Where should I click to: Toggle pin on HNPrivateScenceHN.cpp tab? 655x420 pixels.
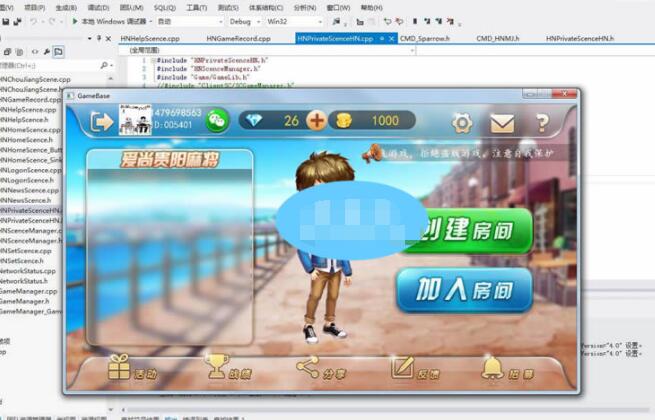coord(382,38)
